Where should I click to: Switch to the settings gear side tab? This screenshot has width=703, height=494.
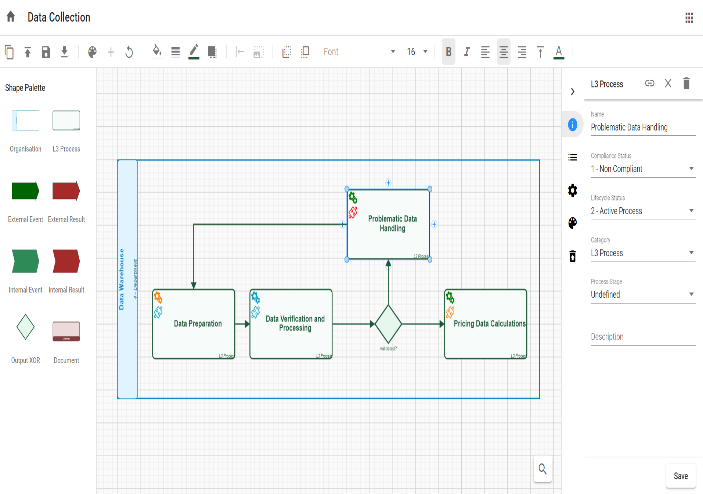(572, 190)
